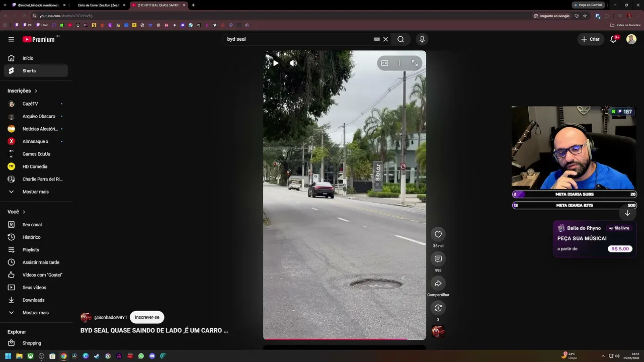The width and height of the screenshot is (644, 362).
Task: Bookmark this page with the star
Action: [585, 16]
